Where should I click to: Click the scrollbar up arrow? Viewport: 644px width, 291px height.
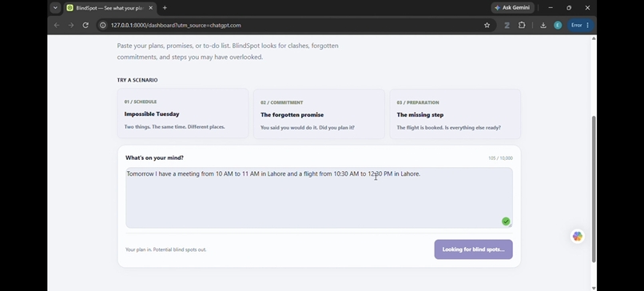[x=594, y=38]
